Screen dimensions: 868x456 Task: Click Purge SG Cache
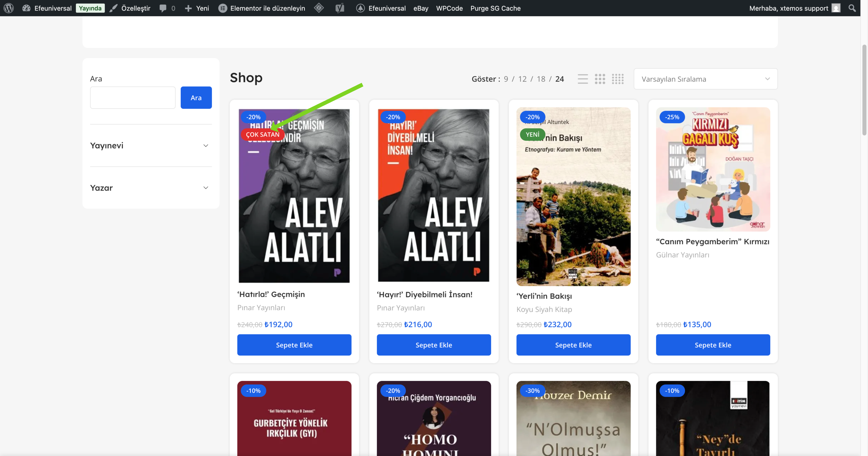(x=495, y=8)
